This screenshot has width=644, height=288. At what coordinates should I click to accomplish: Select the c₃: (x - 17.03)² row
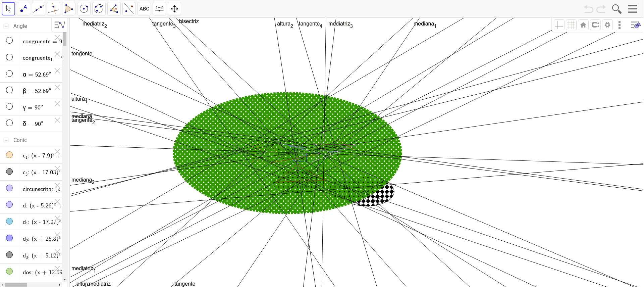pos(31,172)
